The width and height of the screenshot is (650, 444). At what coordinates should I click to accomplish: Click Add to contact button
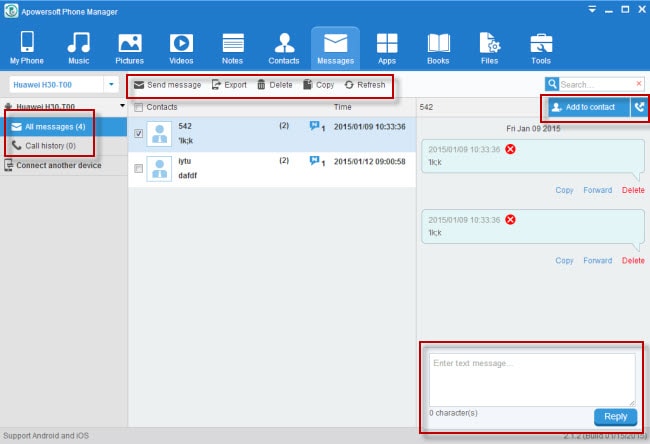point(589,107)
